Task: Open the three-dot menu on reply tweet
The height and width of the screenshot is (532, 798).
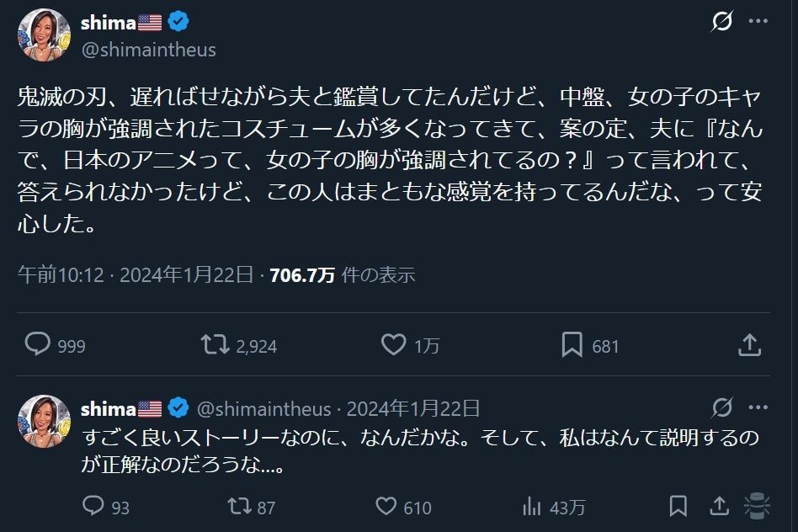Action: 758,408
